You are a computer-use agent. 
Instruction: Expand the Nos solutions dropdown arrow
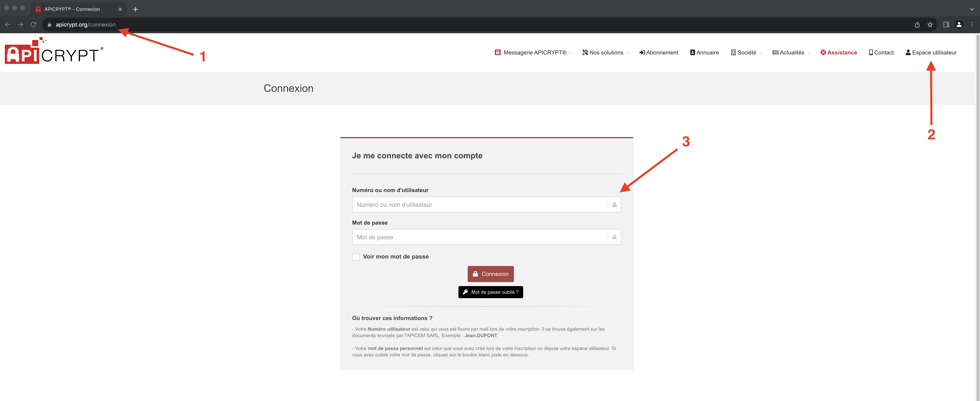pos(628,53)
